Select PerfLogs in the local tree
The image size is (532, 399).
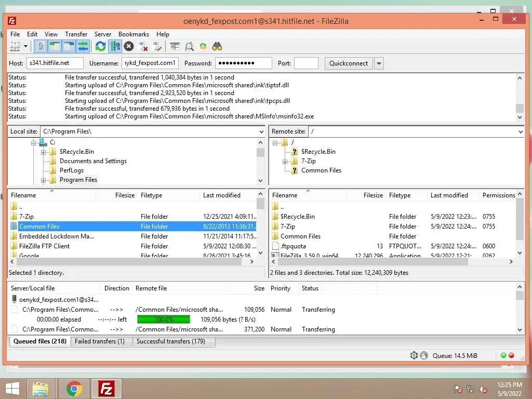(72, 170)
